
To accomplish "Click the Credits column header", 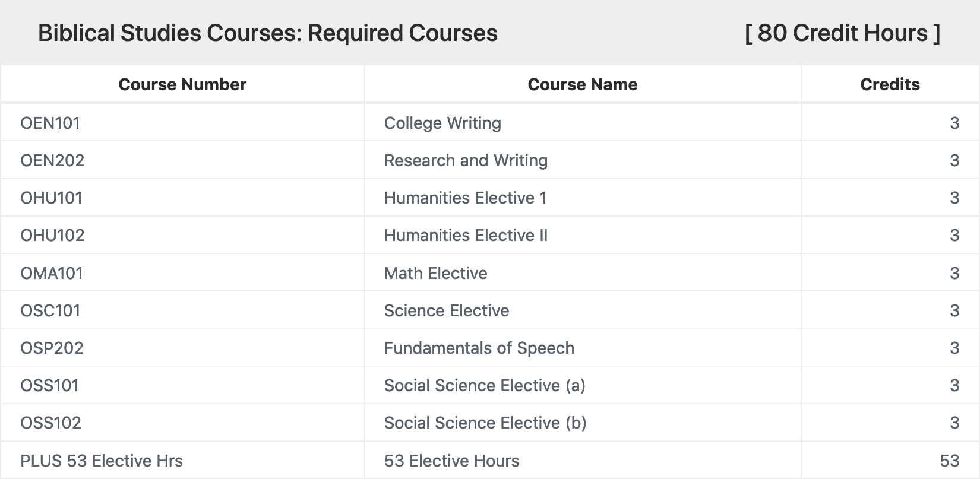I will [x=890, y=84].
